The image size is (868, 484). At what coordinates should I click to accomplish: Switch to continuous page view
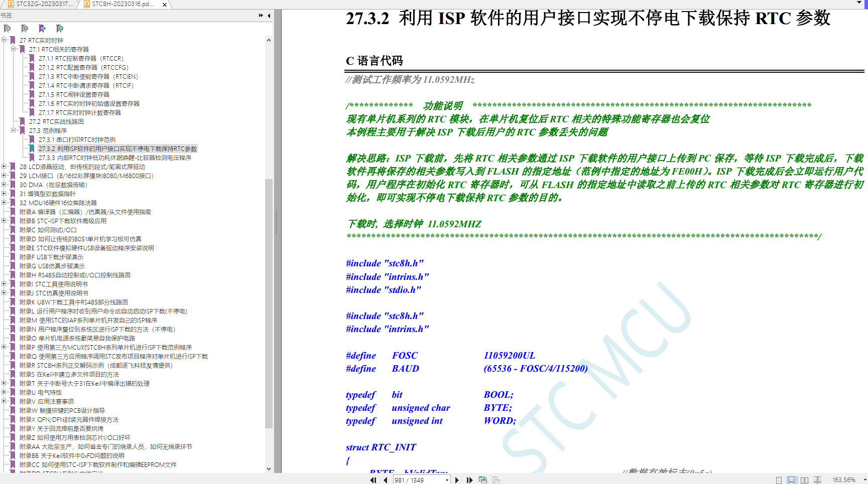pyautogui.click(x=791, y=480)
